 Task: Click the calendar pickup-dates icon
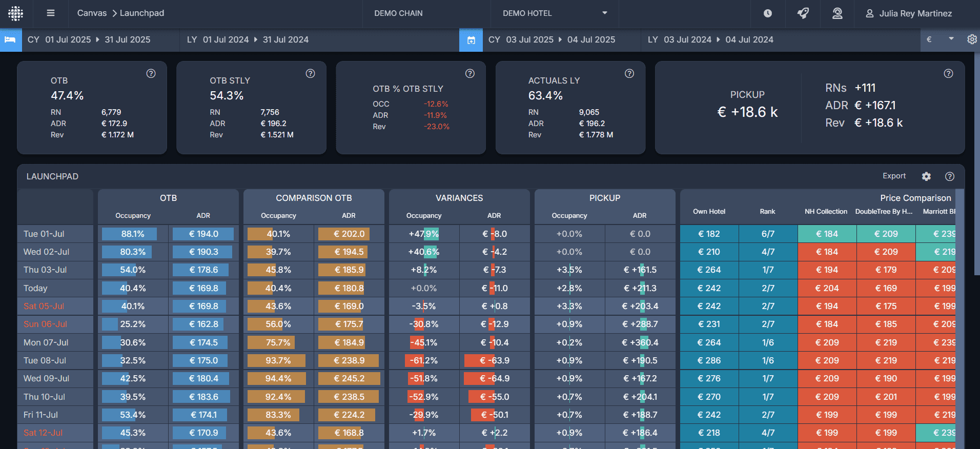click(x=471, y=39)
